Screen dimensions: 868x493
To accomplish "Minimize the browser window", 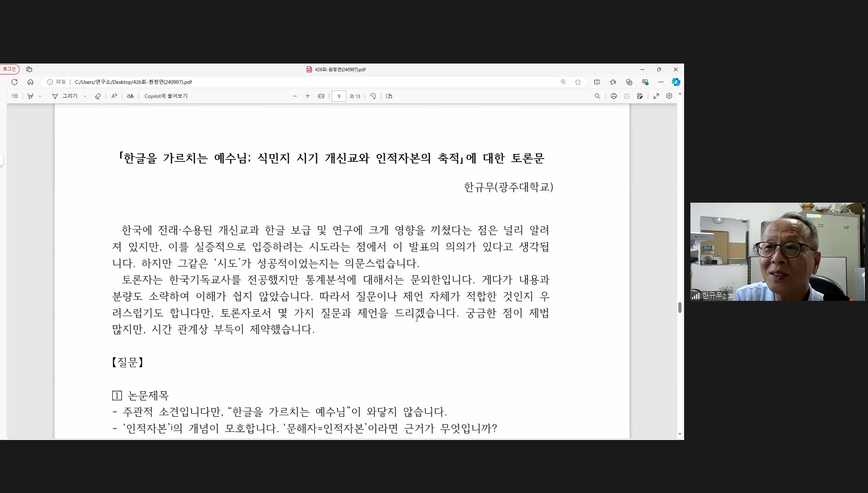I will click(642, 69).
